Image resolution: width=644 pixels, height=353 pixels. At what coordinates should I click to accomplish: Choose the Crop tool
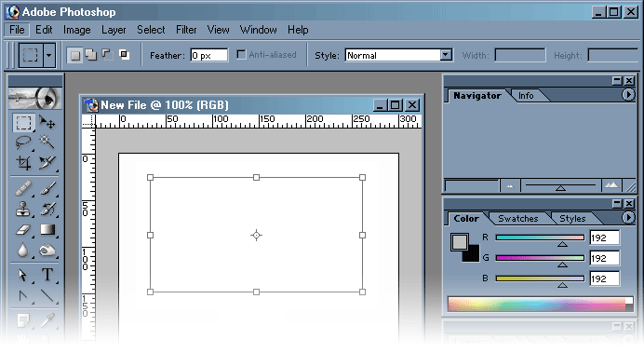[x=23, y=163]
